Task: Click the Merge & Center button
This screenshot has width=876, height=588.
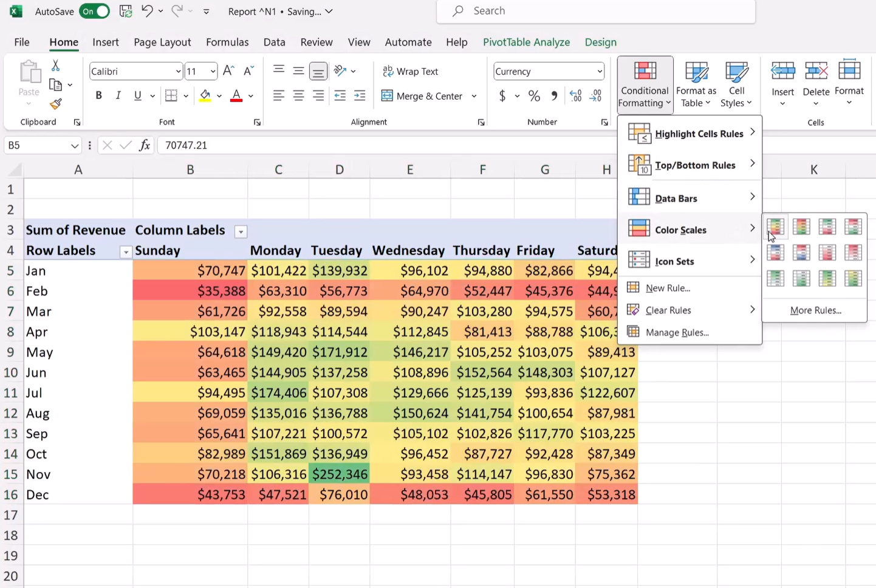Action: pyautogui.click(x=422, y=96)
